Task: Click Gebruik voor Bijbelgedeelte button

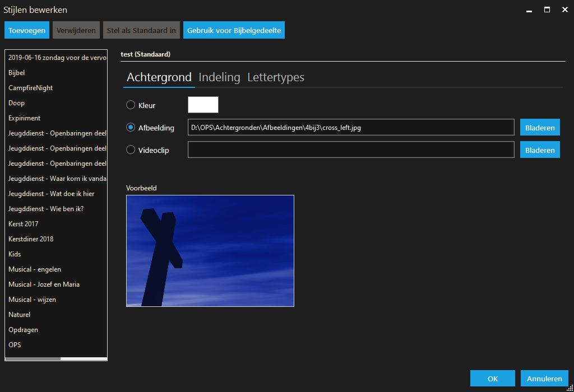Action: click(x=234, y=30)
